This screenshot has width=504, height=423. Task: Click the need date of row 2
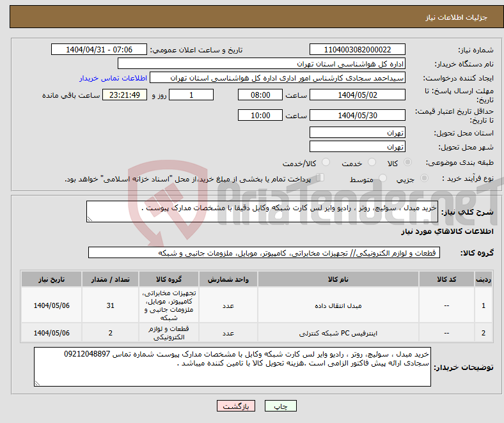[51, 333]
